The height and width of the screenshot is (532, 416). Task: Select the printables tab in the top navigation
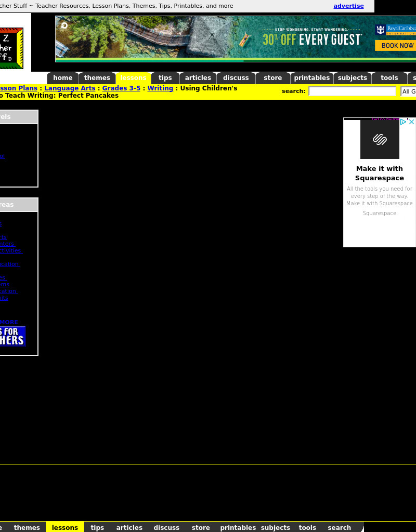click(x=311, y=78)
